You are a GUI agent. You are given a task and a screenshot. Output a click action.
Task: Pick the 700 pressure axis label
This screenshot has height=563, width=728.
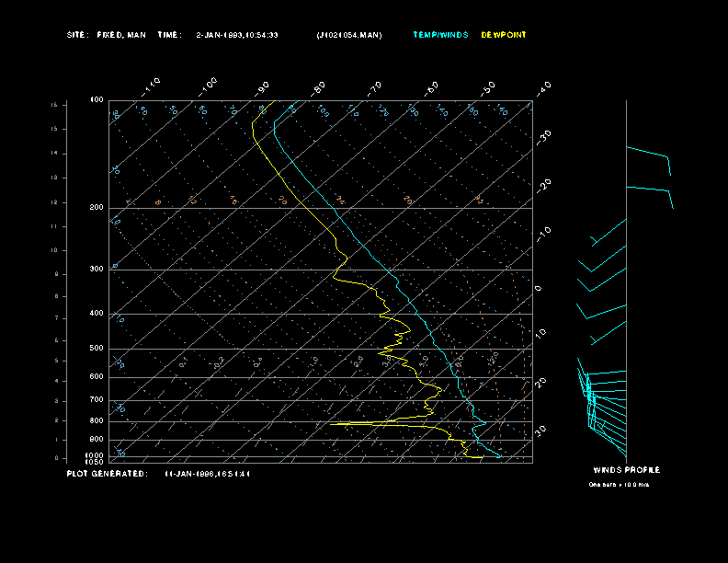[x=97, y=400]
